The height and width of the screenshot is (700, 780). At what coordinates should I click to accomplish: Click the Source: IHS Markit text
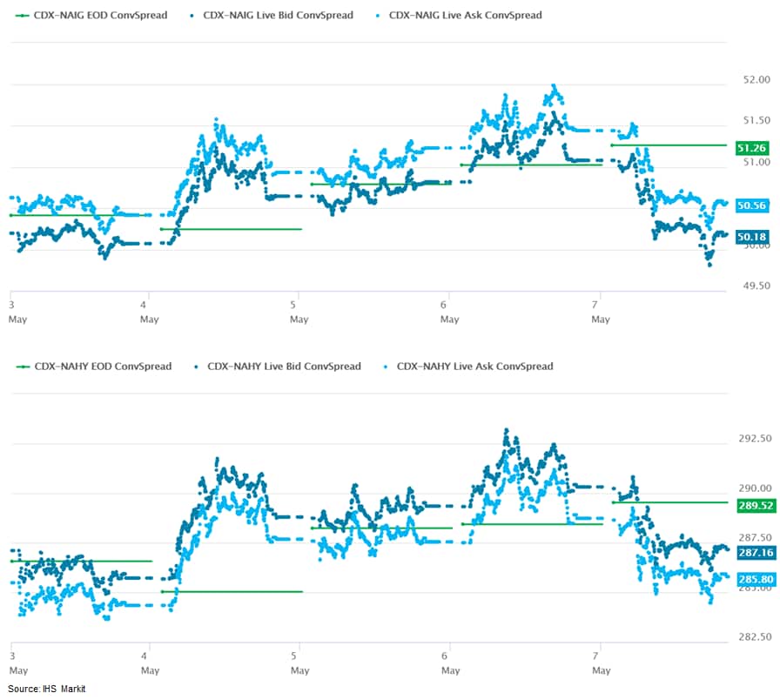(x=47, y=689)
